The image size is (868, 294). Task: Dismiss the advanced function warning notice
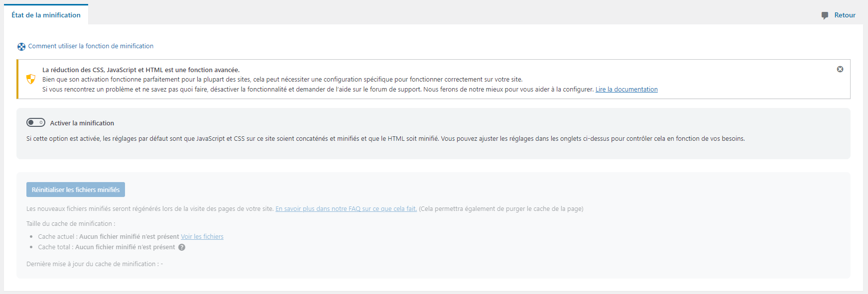click(x=840, y=69)
